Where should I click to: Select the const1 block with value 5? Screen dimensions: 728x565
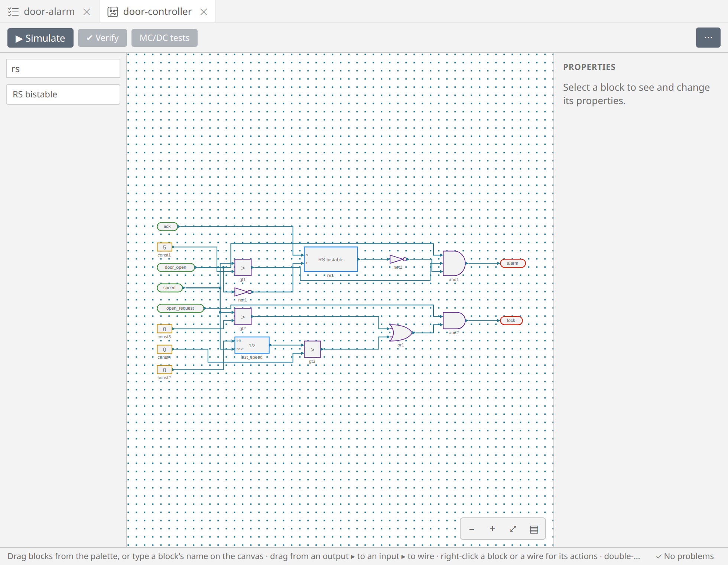coord(165,247)
